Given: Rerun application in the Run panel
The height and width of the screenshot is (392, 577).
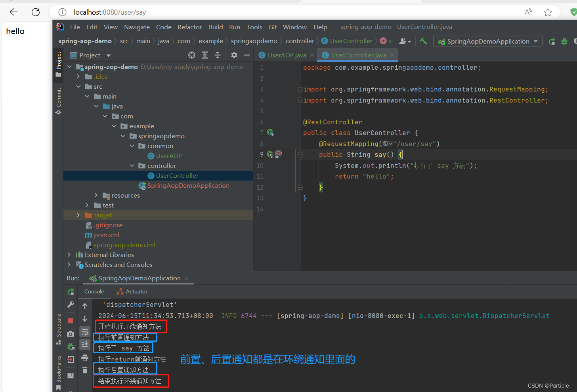Looking at the screenshot, I should click(x=71, y=292).
